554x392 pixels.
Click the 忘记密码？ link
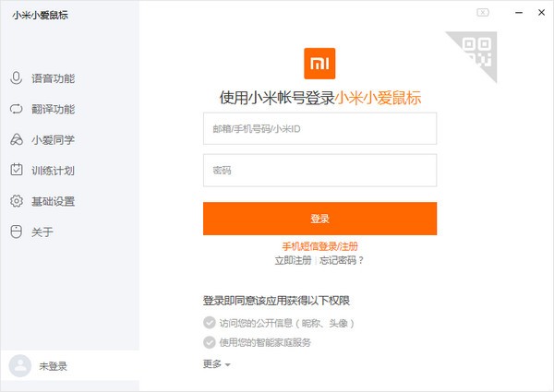pos(342,261)
